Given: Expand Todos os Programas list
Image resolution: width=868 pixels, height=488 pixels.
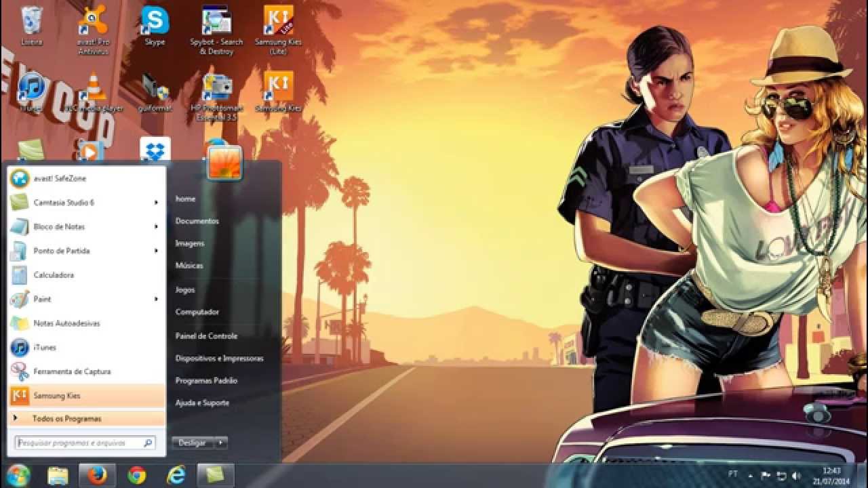Looking at the screenshot, I should tap(87, 419).
